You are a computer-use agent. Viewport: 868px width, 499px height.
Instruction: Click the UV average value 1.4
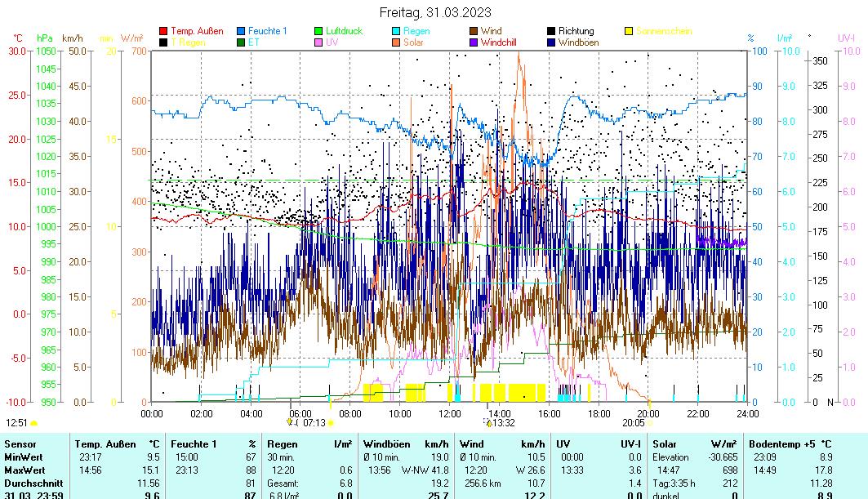pyautogui.click(x=635, y=483)
